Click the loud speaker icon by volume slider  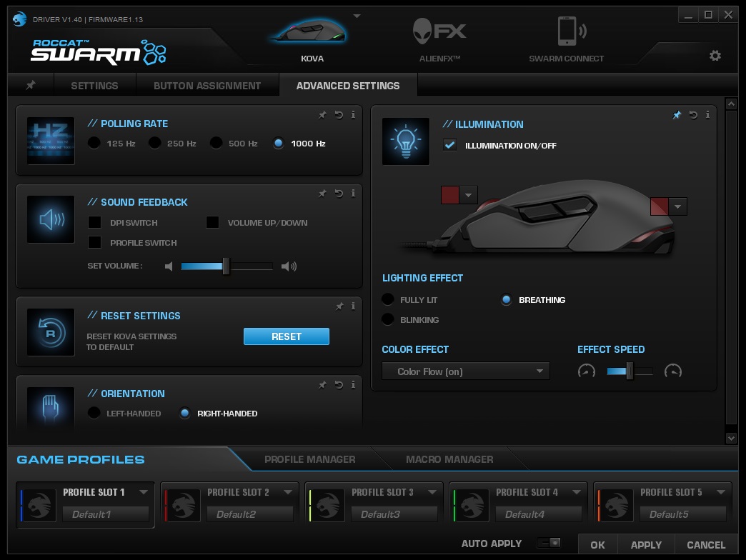pyautogui.click(x=288, y=266)
